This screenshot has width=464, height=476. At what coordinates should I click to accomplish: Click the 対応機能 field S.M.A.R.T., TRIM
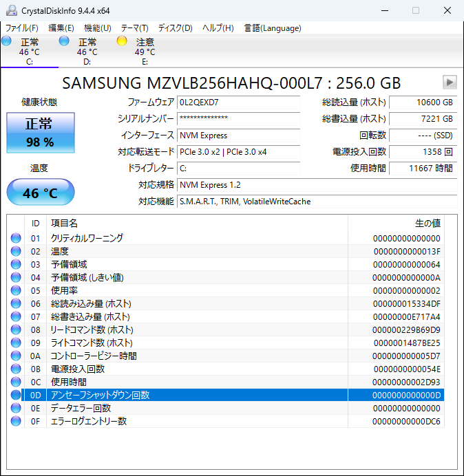(317, 202)
